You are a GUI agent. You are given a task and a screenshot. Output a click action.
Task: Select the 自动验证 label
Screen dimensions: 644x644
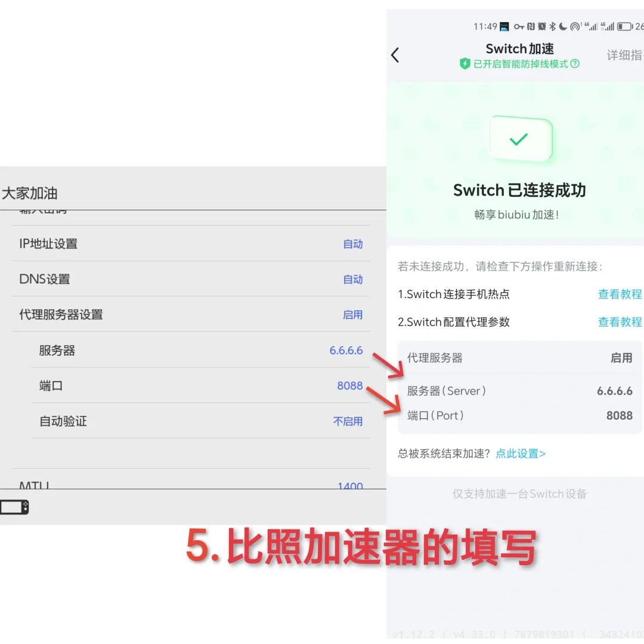[63, 421]
